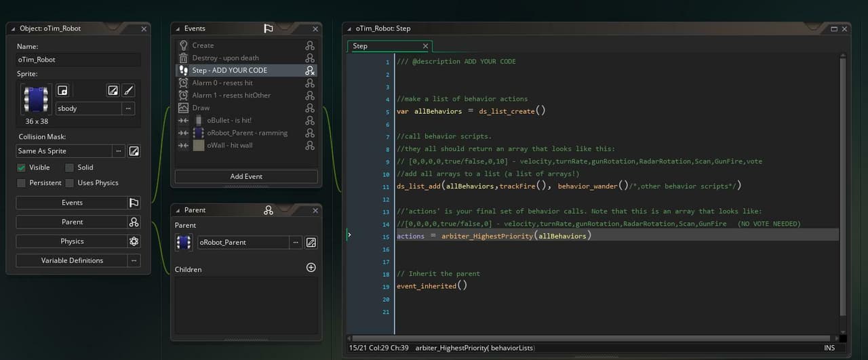Click the hierarchy icon in Parent panel title
The width and height of the screenshot is (868, 360).
(x=269, y=210)
